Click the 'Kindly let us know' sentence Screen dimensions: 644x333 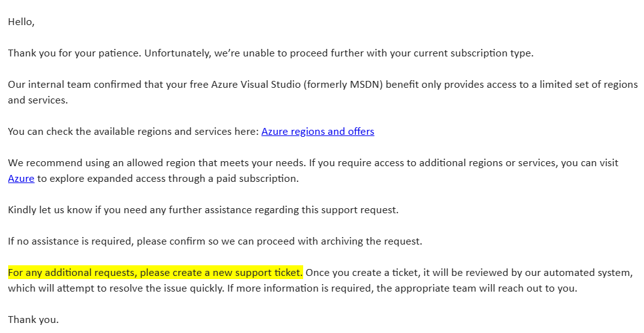pyautogui.click(x=203, y=210)
